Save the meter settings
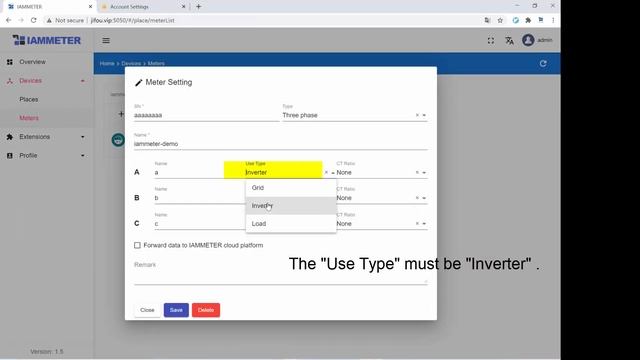This screenshot has width=640, height=360. tap(176, 310)
